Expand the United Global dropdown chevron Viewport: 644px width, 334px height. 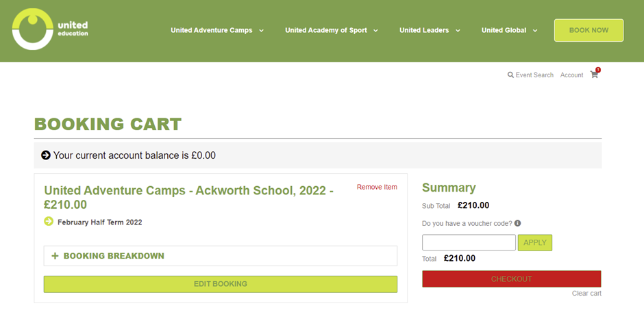pos(534,31)
